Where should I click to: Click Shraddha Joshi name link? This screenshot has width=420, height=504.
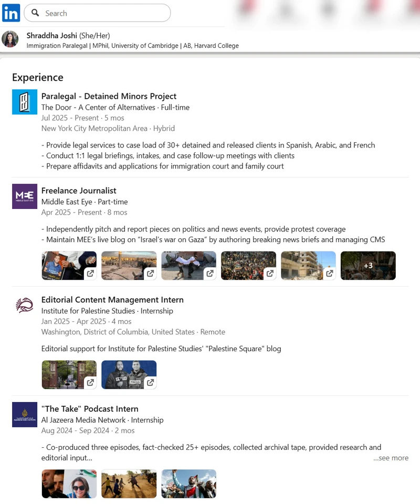pos(51,36)
